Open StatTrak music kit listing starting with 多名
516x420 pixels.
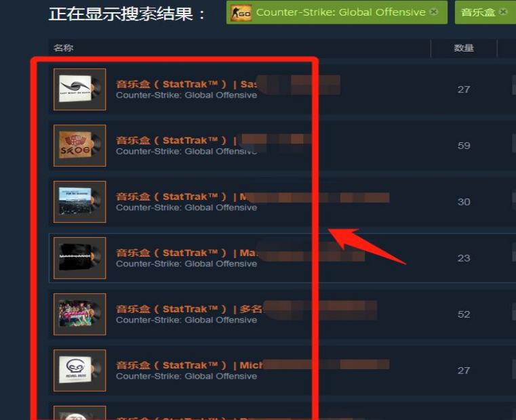click(x=190, y=309)
